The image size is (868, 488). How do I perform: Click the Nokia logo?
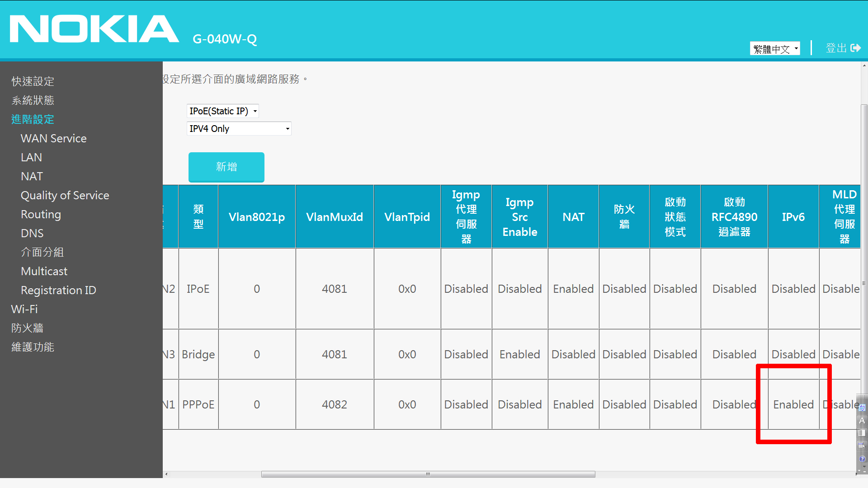point(94,29)
